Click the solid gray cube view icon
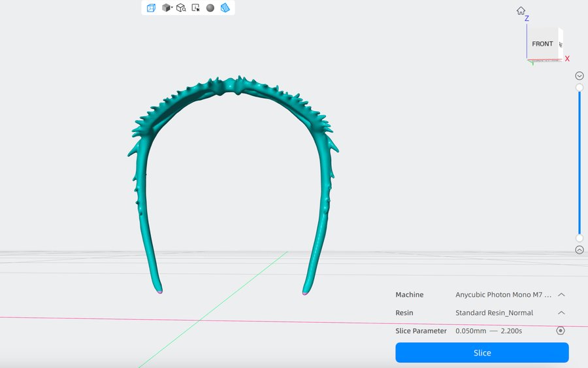Viewport: 588px width, 368px height. click(x=165, y=8)
